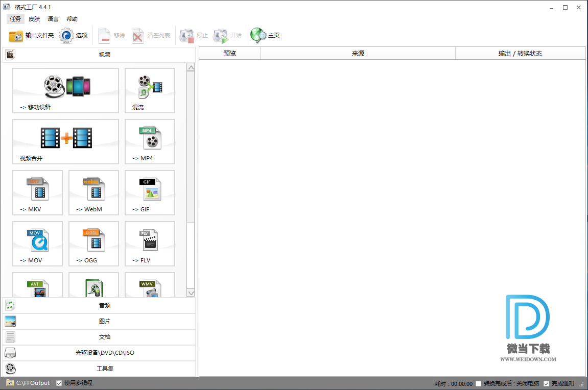
Task: Click the 移除 remove button
Action: pos(111,35)
